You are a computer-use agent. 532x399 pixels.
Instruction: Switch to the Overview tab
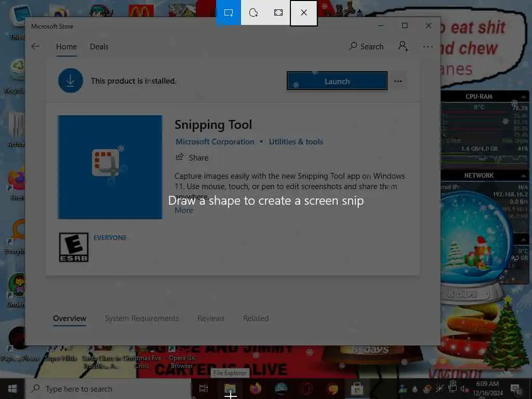[70, 318]
